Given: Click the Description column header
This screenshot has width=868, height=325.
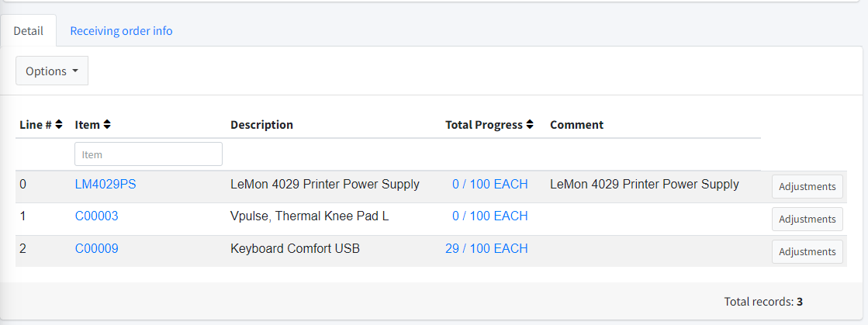Looking at the screenshot, I should coord(261,125).
